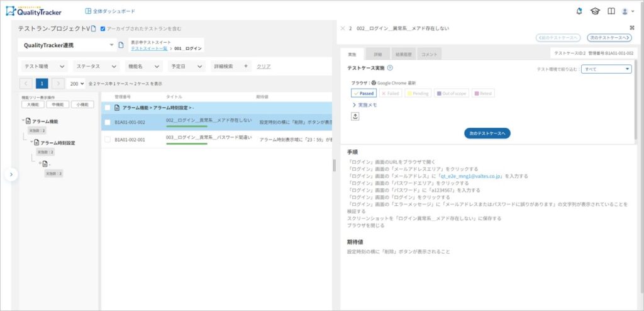This screenshot has height=311, width=644.
Task: Expand the detail panel to fullscreen
Action: (x=631, y=28)
